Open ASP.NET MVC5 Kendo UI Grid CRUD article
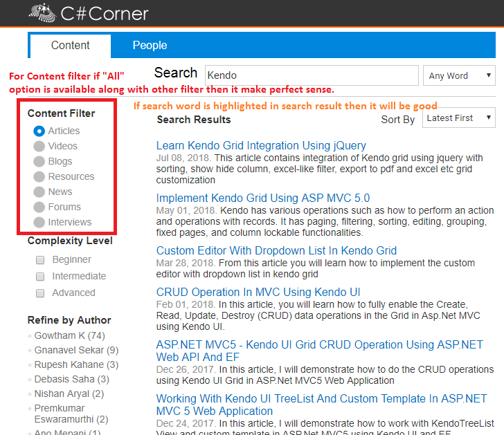The height and width of the screenshot is (435, 504). (x=320, y=351)
